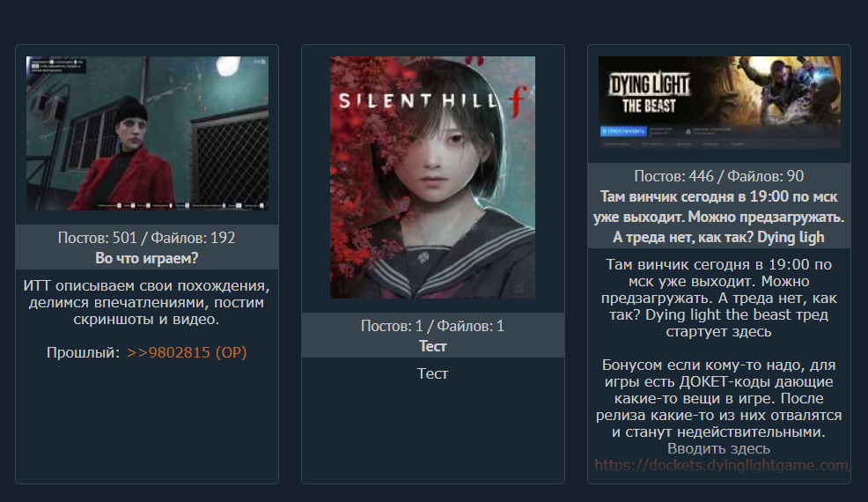Screen dimensions: 868x502
Task: Click the "Постов: 446 / Файлов: 90" stats line
Action: [718, 176]
